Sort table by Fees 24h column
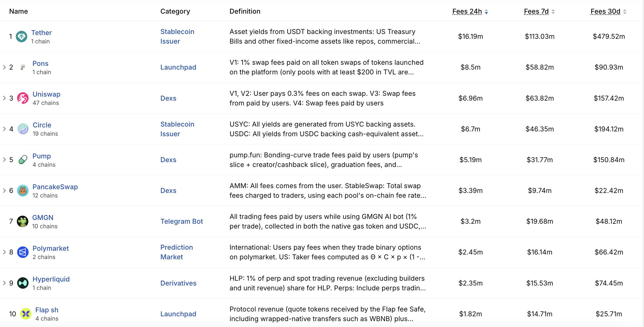 pos(470,12)
